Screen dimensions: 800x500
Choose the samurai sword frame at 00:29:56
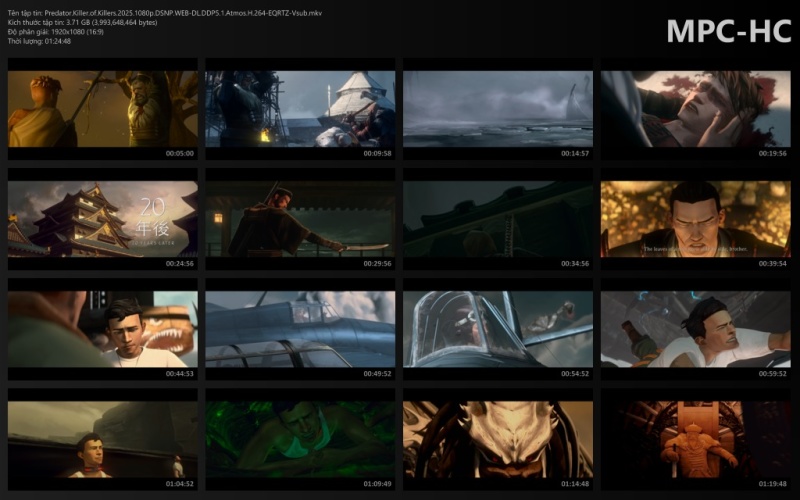click(x=300, y=219)
